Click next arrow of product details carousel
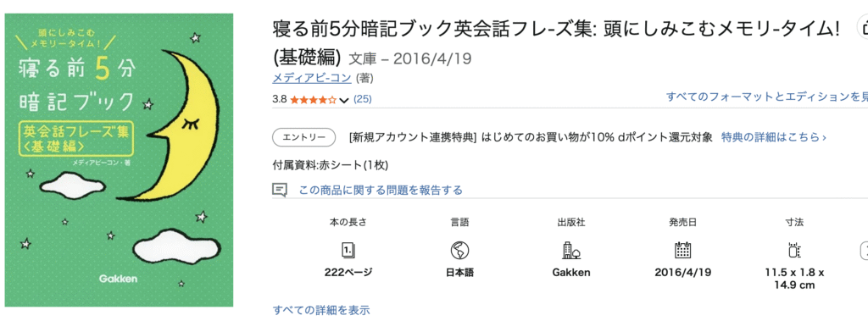868x321 pixels. tap(864, 250)
